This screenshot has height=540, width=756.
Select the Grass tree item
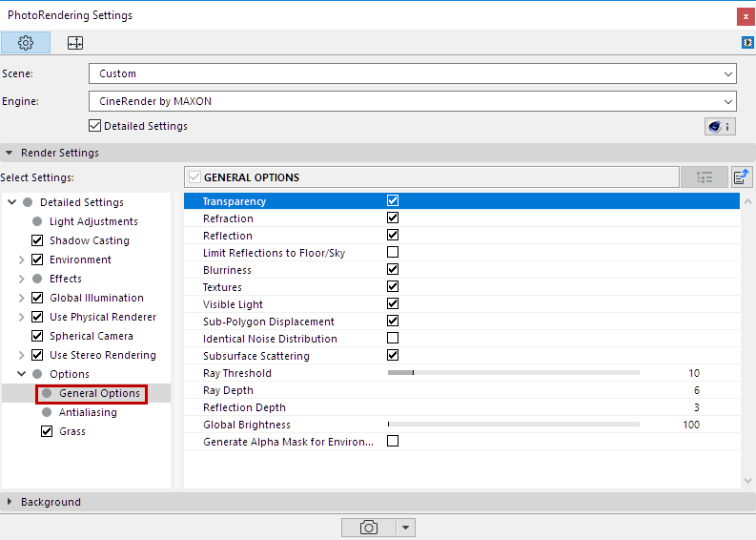tap(72, 431)
